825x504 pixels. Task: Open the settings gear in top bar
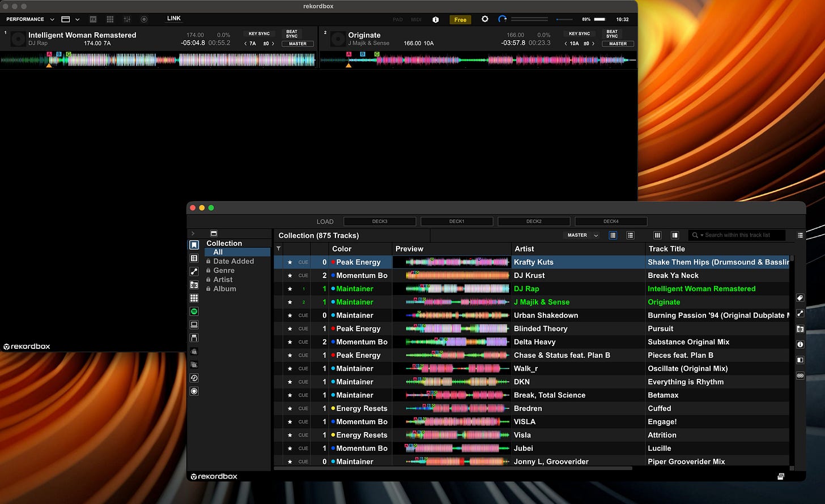(484, 19)
